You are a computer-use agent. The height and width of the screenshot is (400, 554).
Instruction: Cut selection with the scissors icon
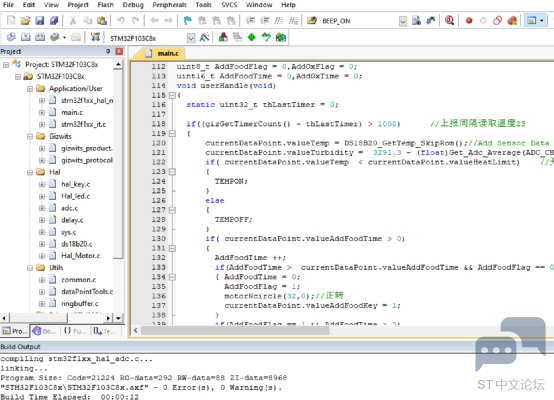[x=73, y=20]
